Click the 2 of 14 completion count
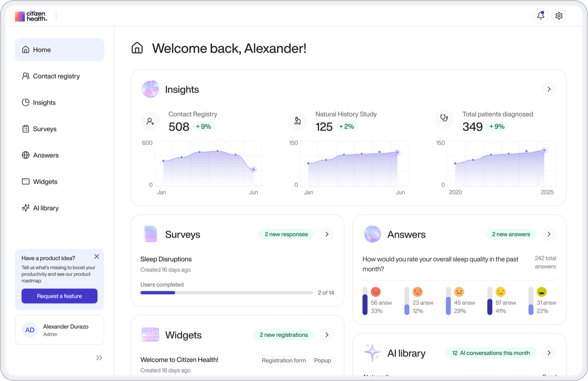This screenshot has width=588, height=381. [x=326, y=293]
